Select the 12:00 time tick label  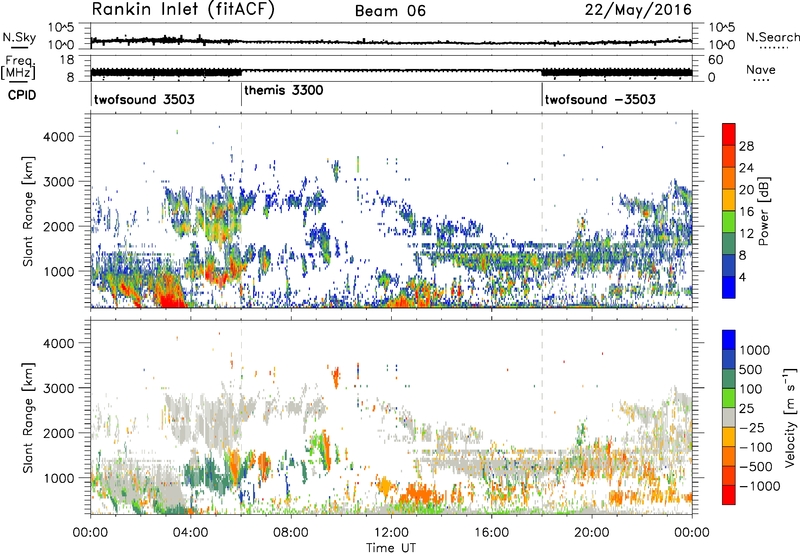(x=391, y=533)
